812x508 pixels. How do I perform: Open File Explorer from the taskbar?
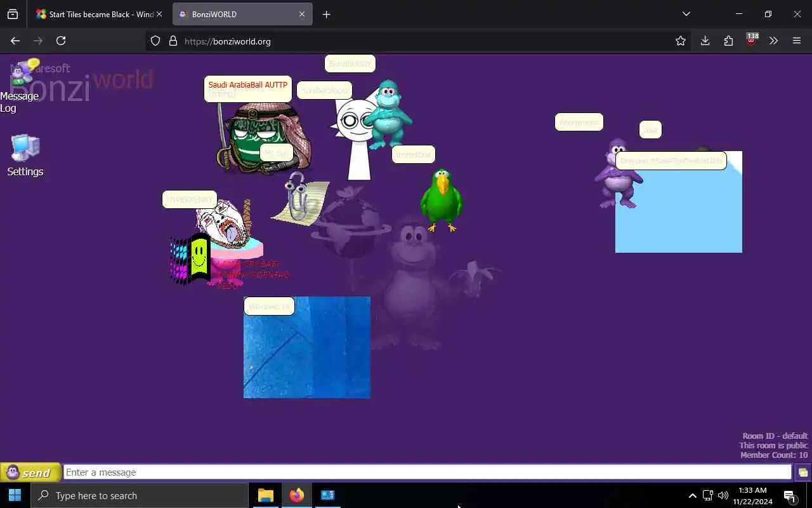266,495
